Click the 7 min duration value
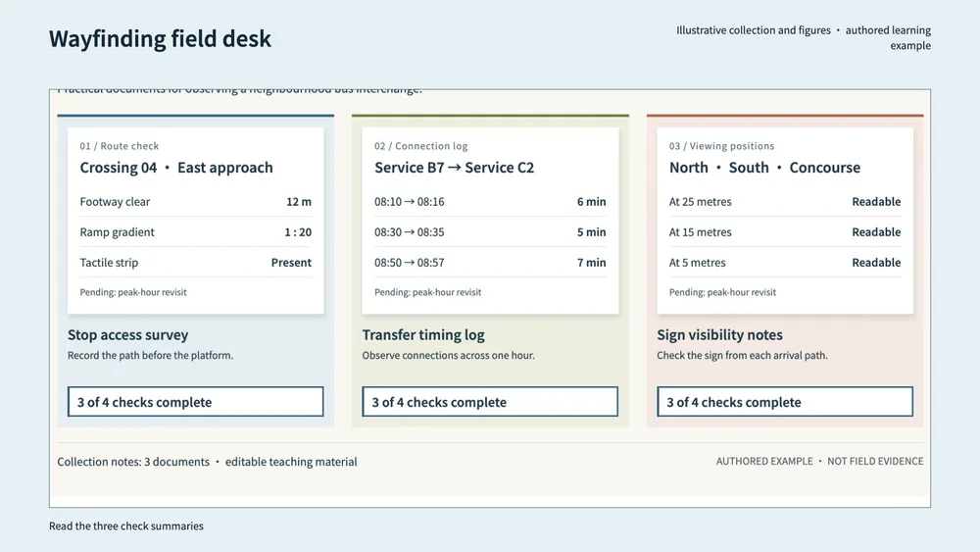 tap(591, 263)
